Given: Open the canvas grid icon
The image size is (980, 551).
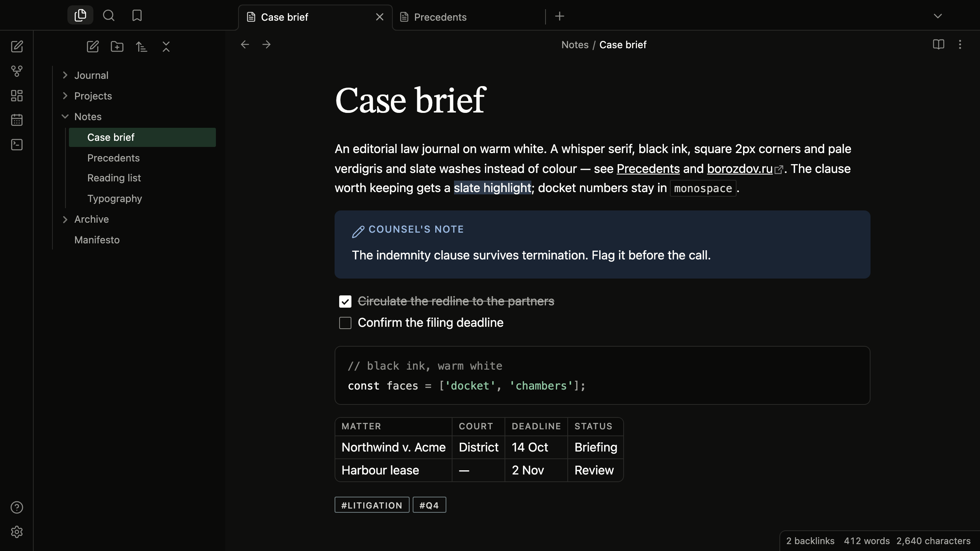Looking at the screenshot, I should click(x=17, y=96).
